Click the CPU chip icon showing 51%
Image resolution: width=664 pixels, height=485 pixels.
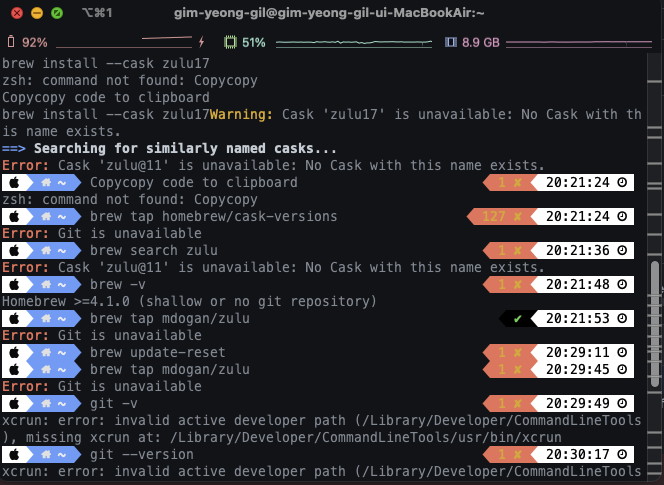230,42
